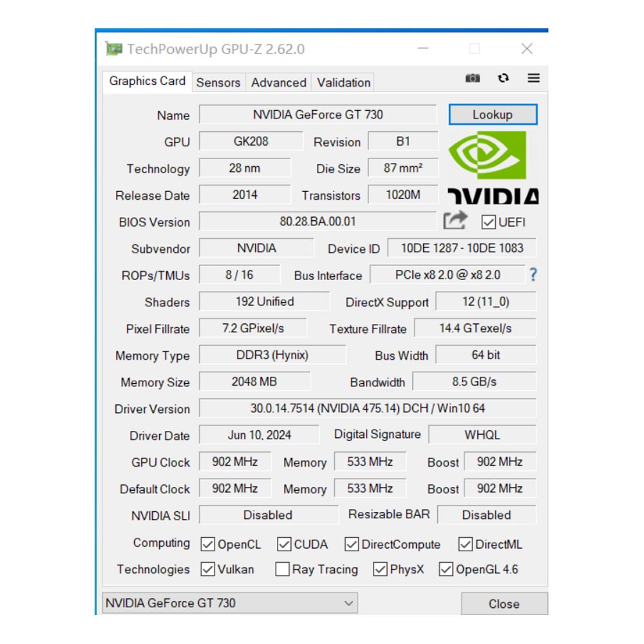Switch to the Advanced tab
The height and width of the screenshot is (644, 644).
tap(278, 82)
